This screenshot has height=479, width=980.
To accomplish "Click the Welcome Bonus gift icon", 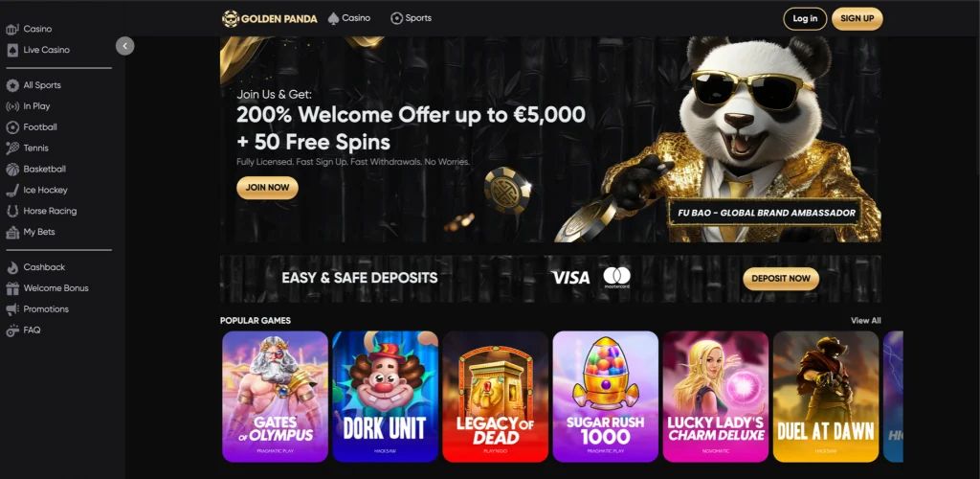I will click(12, 288).
